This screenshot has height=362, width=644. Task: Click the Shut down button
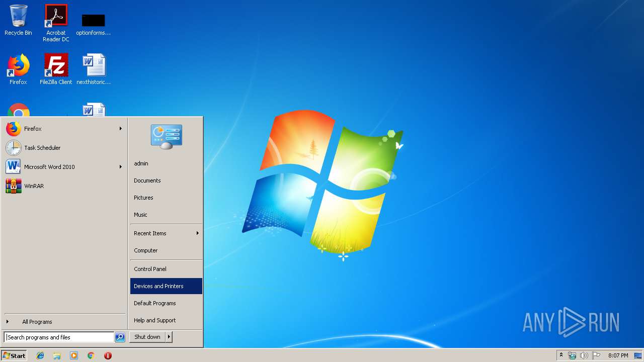point(147,337)
